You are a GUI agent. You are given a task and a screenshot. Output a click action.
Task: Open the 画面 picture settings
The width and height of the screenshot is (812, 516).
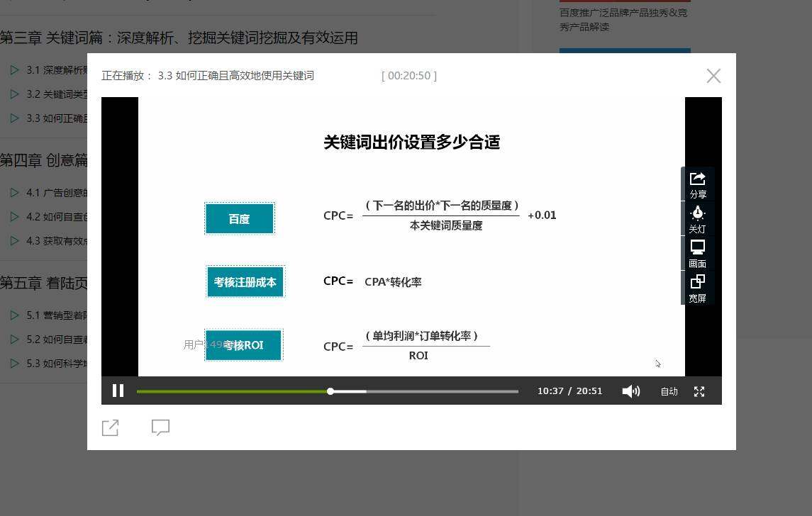(698, 253)
